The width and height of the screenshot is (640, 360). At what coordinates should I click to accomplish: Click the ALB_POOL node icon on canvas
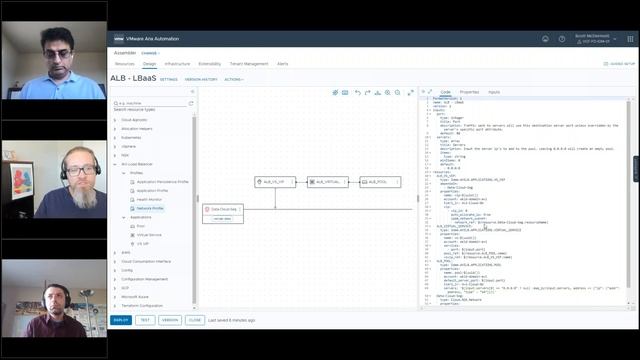tap(364, 182)
